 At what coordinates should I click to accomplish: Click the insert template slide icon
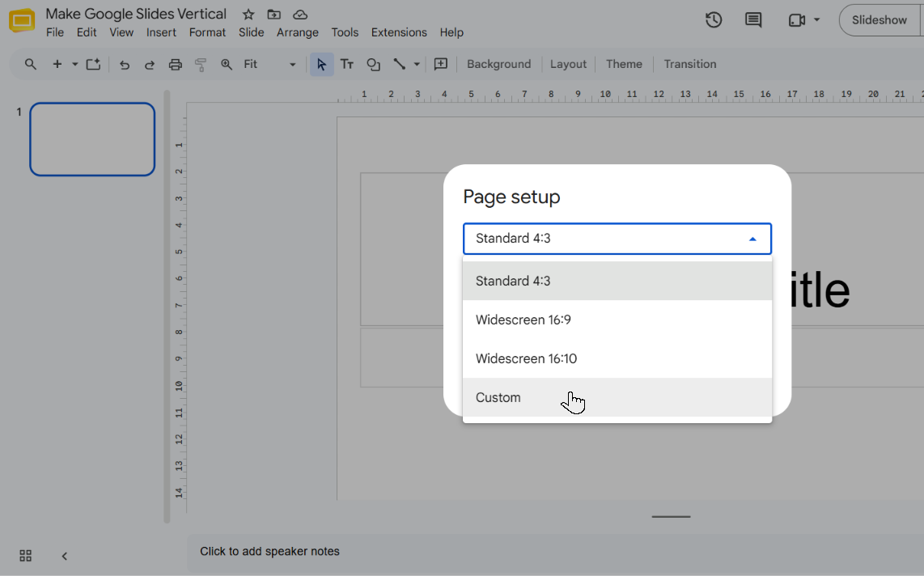[x=94, y=64]
